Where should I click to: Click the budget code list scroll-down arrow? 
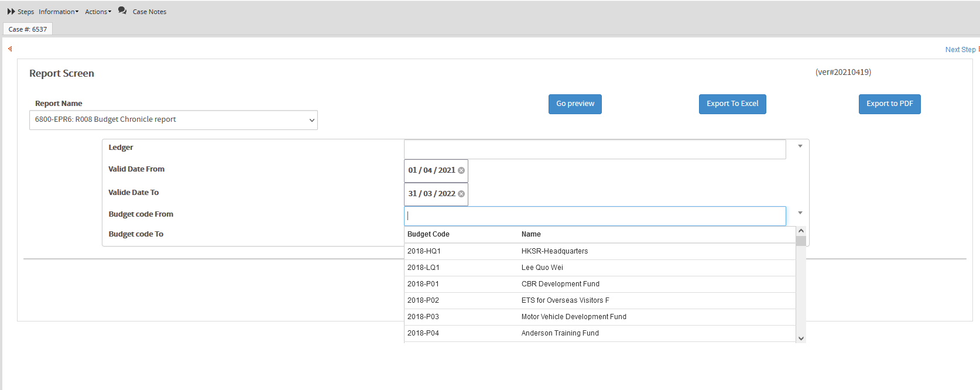click(x=801, y=338)
